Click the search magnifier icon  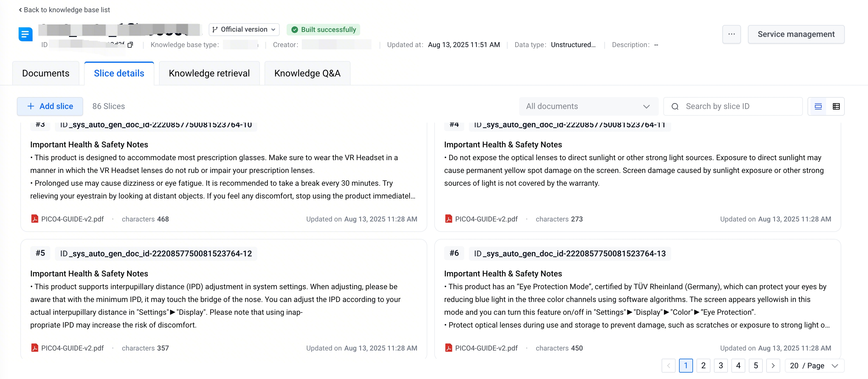[x=675, y=106]
